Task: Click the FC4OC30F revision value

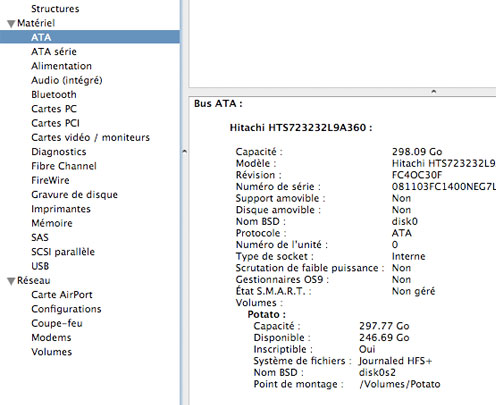Action: [417, 175]
